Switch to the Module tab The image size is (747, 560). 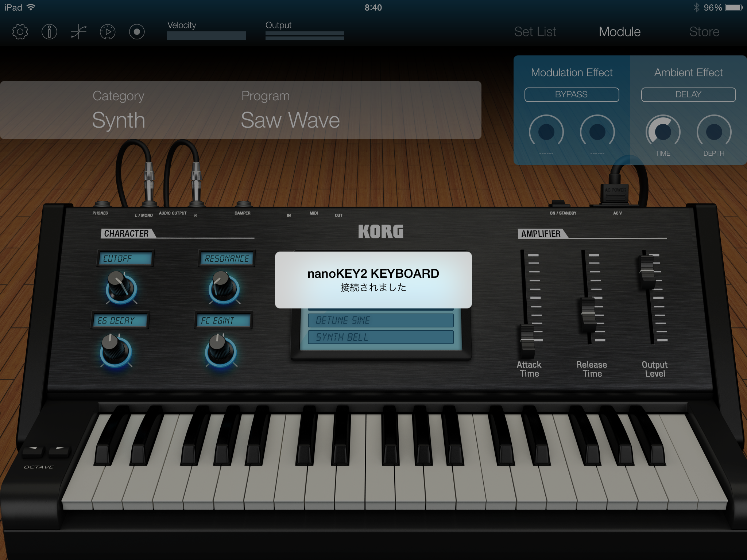point(620,32)
